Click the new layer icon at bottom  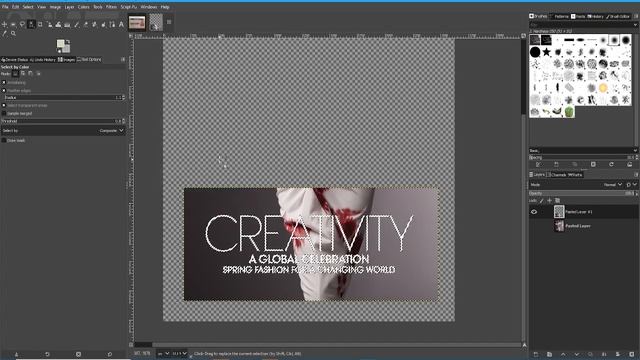(536, 354)
